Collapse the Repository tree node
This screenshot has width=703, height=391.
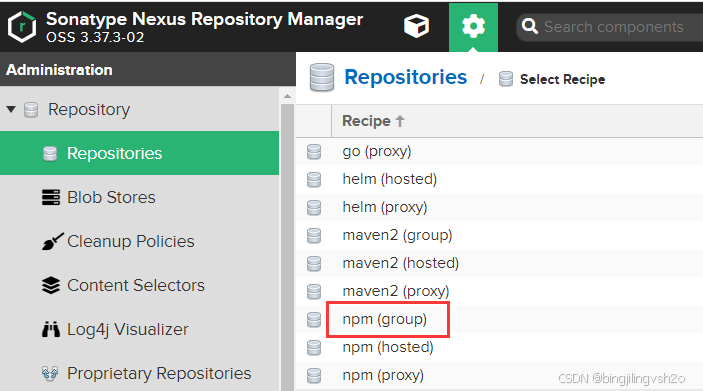11,109
